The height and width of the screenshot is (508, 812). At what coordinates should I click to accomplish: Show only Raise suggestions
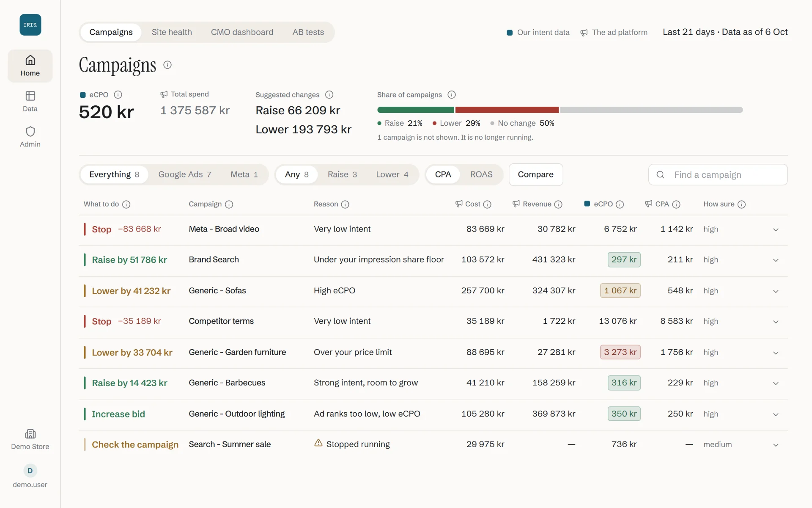[342, 174]
